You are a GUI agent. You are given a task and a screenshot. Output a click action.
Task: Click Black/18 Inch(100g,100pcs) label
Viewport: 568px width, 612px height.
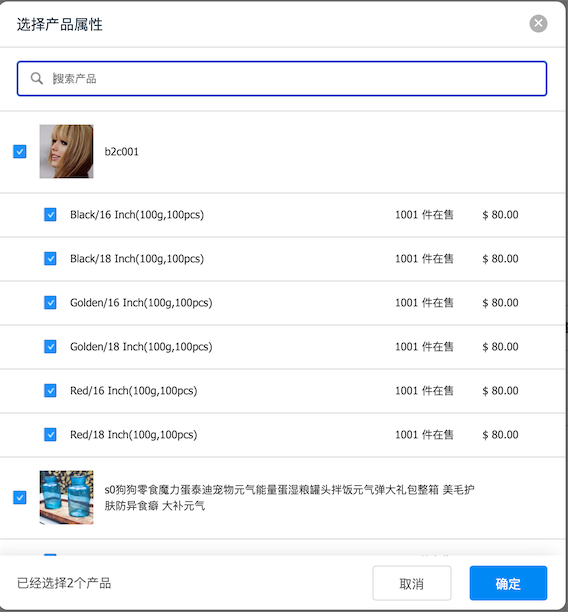[x=137, y=259]
